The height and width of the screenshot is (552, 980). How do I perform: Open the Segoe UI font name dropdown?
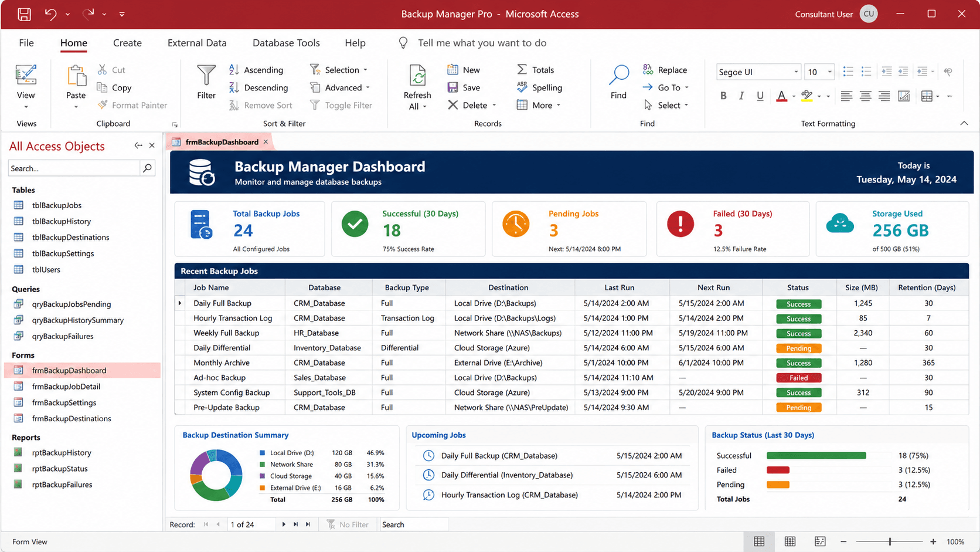[x=796, y=72]
